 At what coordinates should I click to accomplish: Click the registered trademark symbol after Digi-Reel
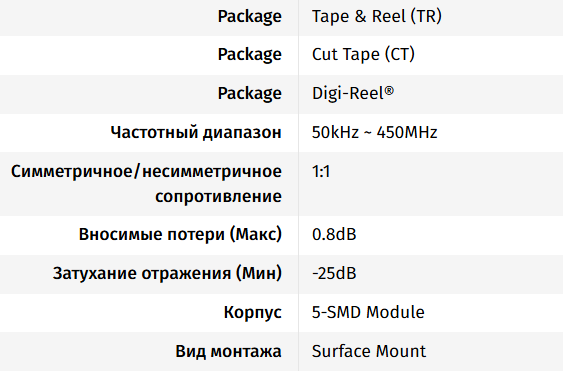pos(389,90)
